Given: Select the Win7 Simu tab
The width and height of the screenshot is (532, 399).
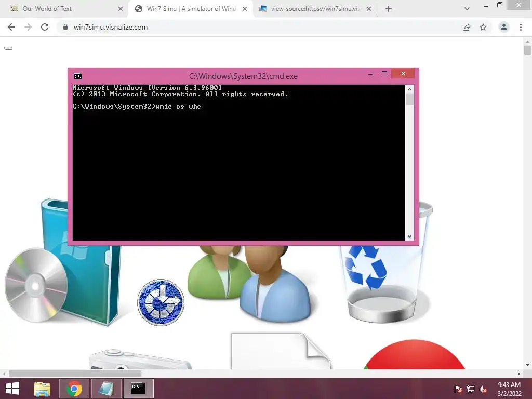Looking at the screenshot, I should tap(190, 9).
